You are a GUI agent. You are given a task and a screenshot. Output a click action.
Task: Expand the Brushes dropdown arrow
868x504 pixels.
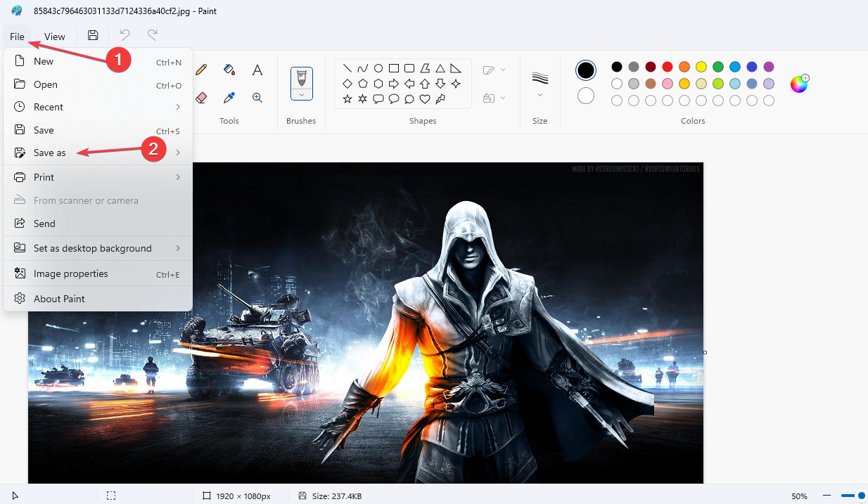click(x=302, y=94)
